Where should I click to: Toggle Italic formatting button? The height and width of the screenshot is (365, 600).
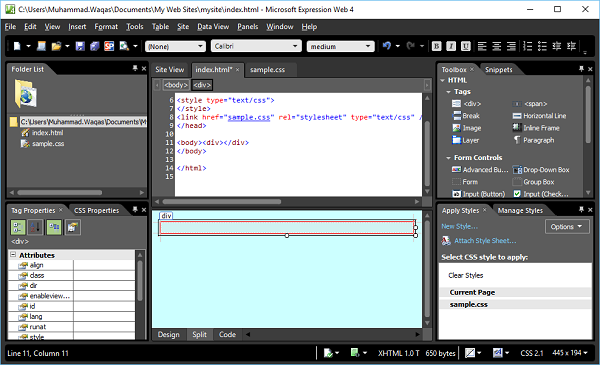tap(451, 46)
